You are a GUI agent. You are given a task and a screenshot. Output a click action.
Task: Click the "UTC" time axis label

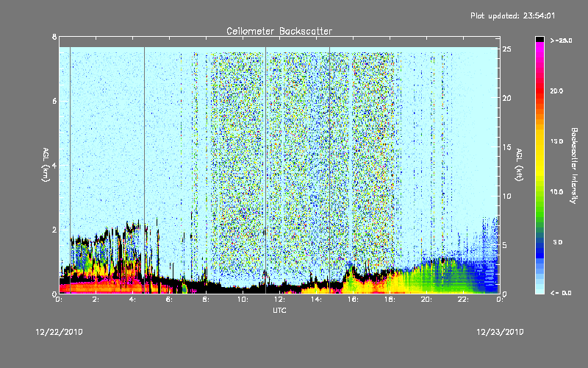(x=279, y=311)
